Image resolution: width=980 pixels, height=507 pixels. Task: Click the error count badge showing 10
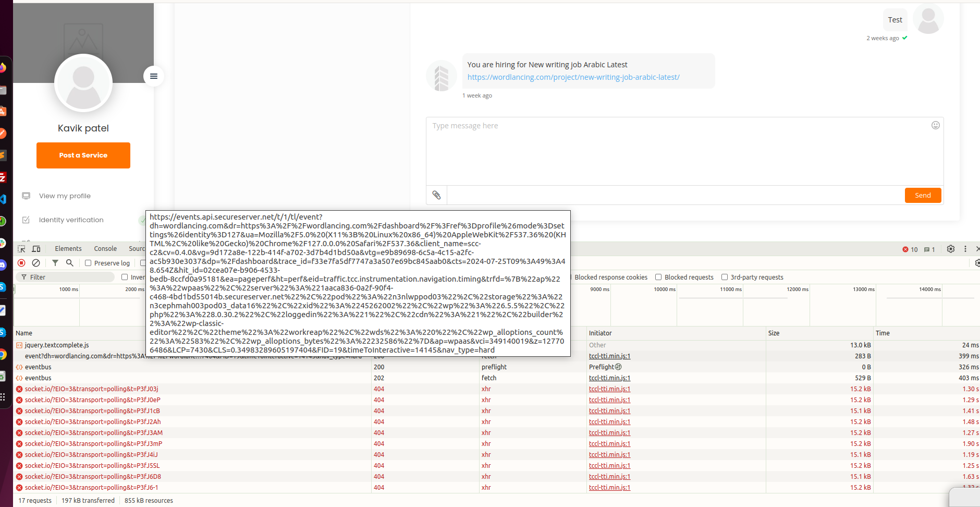point(910,249)
